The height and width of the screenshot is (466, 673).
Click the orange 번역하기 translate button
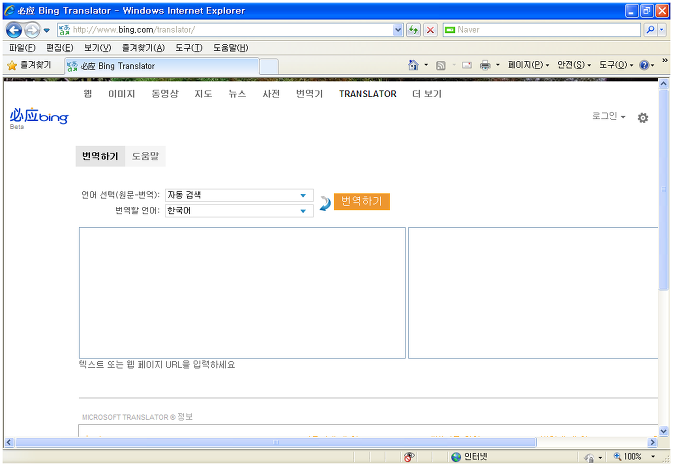point(361,201)
